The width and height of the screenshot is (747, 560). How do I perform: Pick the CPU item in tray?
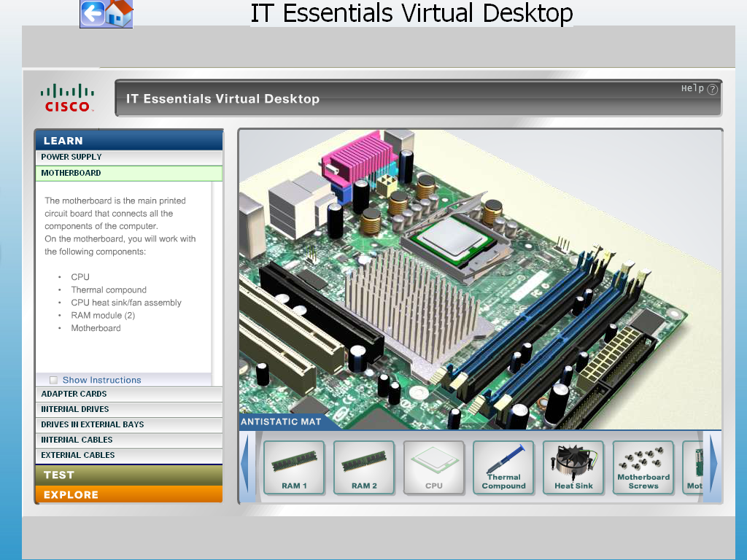434,467
